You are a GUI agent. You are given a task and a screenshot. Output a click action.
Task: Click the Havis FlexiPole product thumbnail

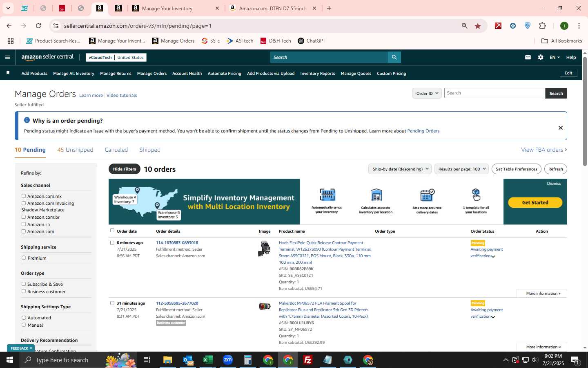[264, 249]
